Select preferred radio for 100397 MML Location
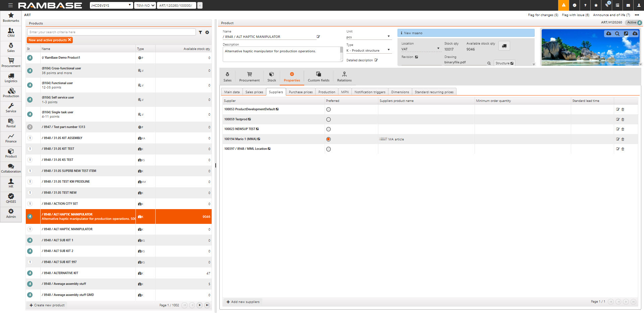 click(x=328, y=149)
